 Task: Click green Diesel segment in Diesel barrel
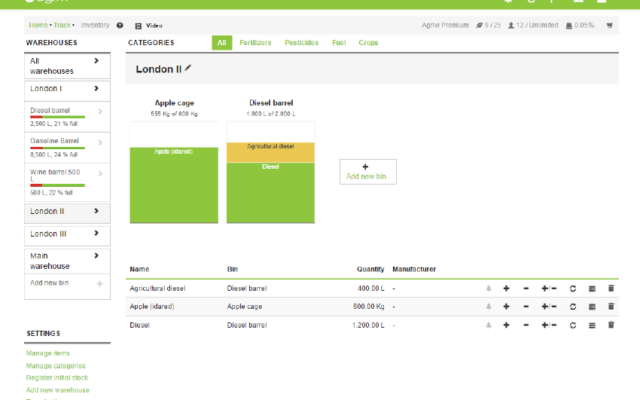point(271,193)
